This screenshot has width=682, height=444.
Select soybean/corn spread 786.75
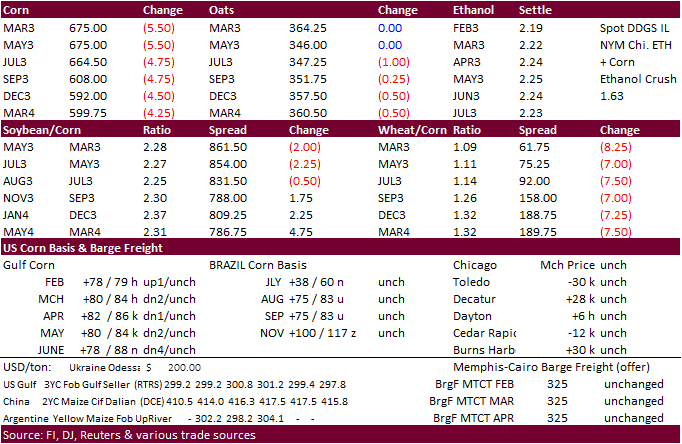(x=227, y=232)
